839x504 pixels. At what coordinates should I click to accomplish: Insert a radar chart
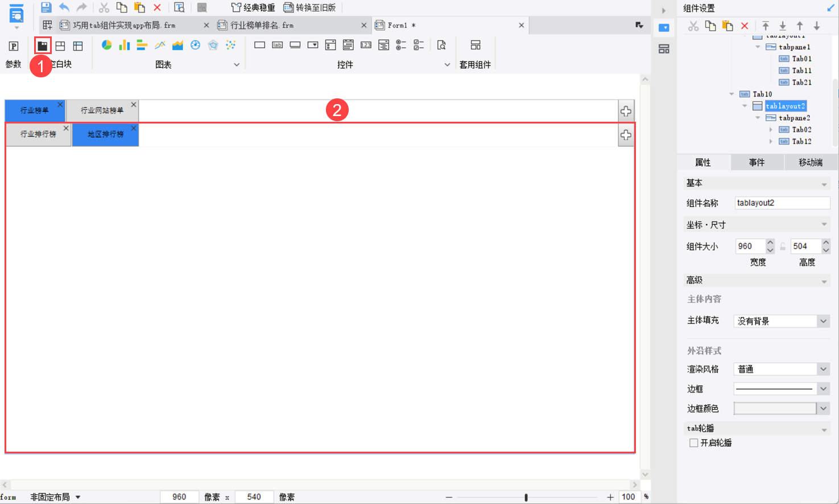(213, 45)
